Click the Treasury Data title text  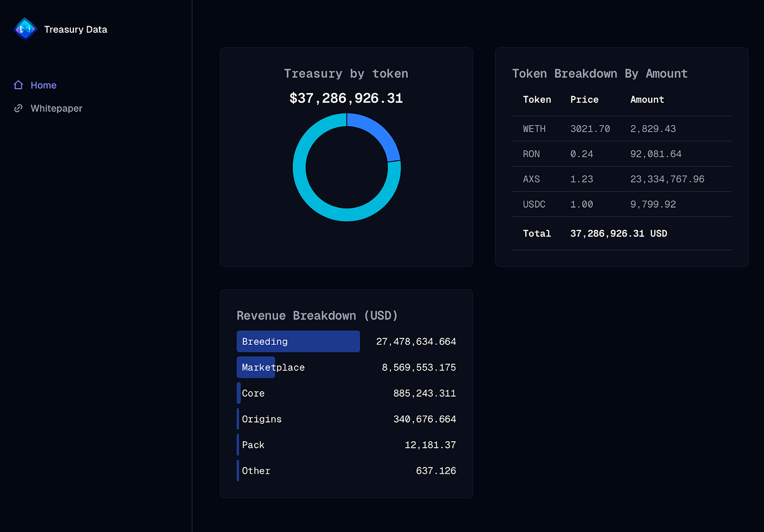click(76, 29)
